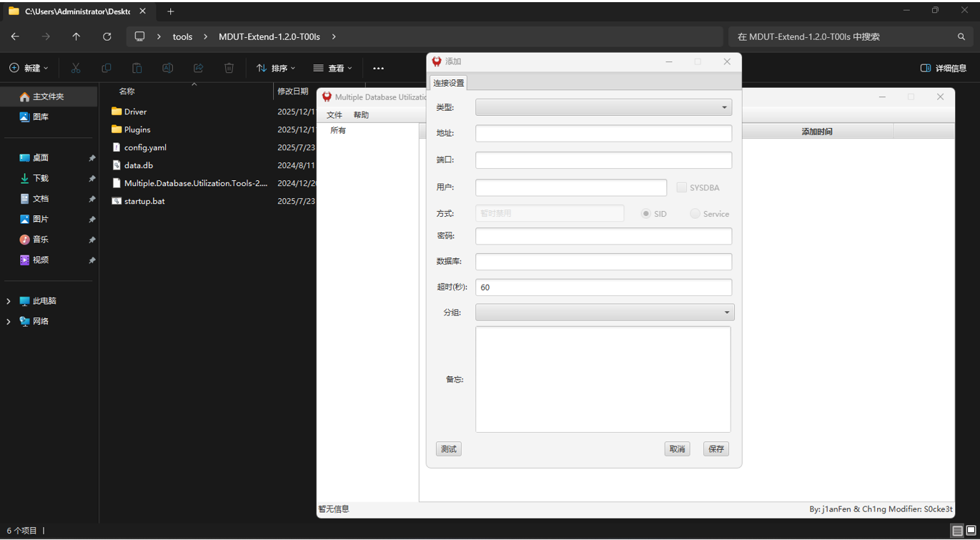This screenshot has height=540, width=980.
Task: Click the rename icon in Explorer toolbar
Action: 167,68
